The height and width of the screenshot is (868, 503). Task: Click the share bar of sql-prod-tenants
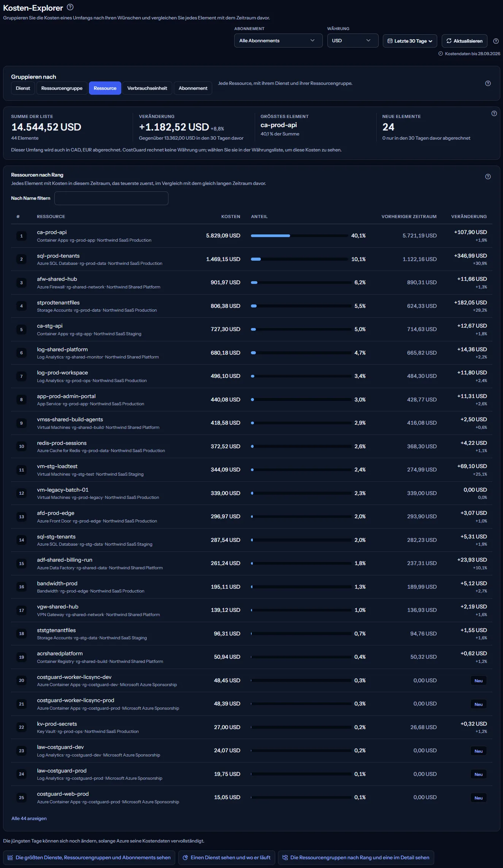(299, 259)
